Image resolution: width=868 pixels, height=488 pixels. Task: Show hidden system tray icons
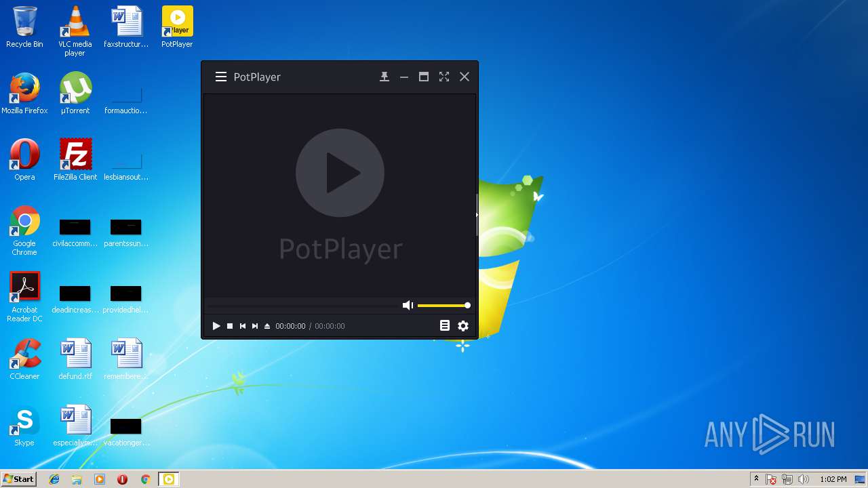click(756, 479)
